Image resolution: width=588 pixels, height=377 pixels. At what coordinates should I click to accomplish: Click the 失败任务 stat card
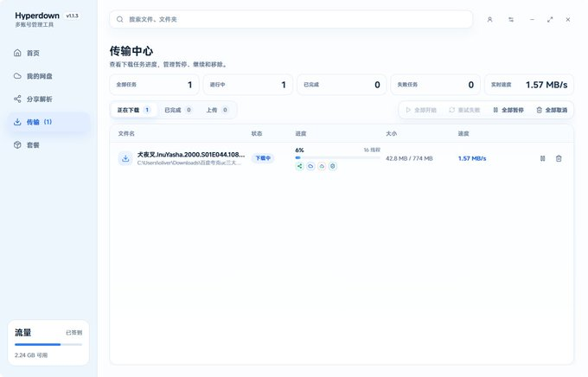[x=435, y=85]
